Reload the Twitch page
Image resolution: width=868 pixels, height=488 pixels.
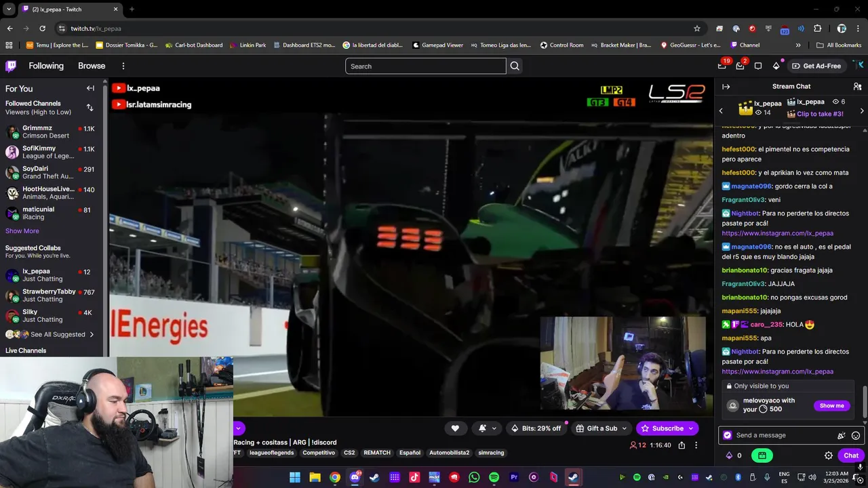[42, 28]
